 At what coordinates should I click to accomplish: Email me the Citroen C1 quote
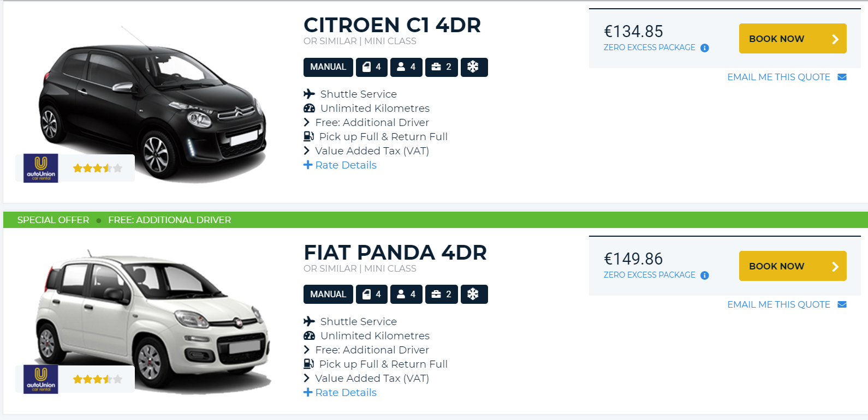tap(778, 77)
